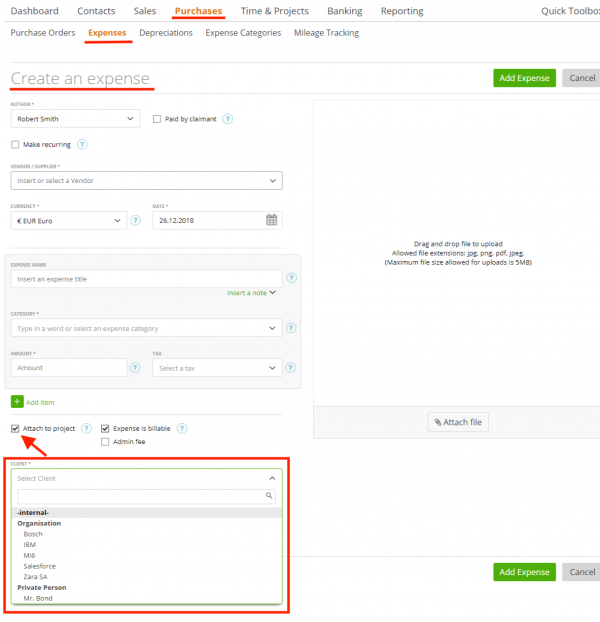Open the Contacts menu
Viewport: 600px width, 622px height.
coord(96,11)
